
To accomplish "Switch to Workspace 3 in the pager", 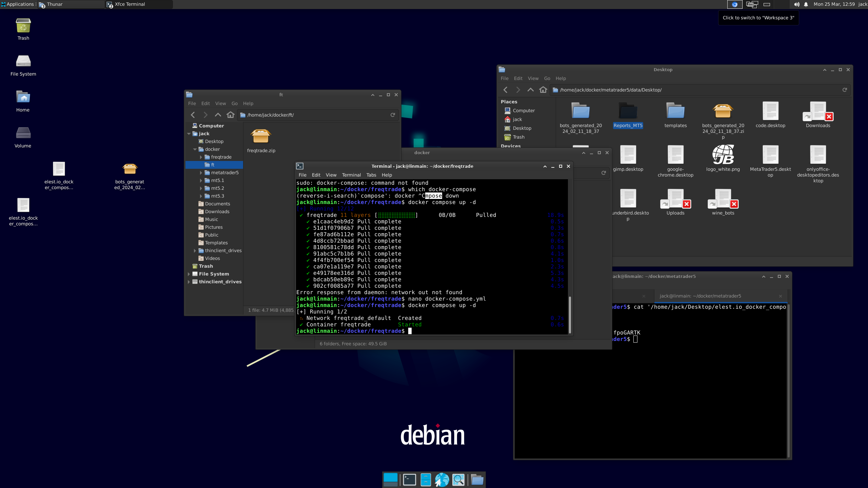I will [x=767, y=4].
